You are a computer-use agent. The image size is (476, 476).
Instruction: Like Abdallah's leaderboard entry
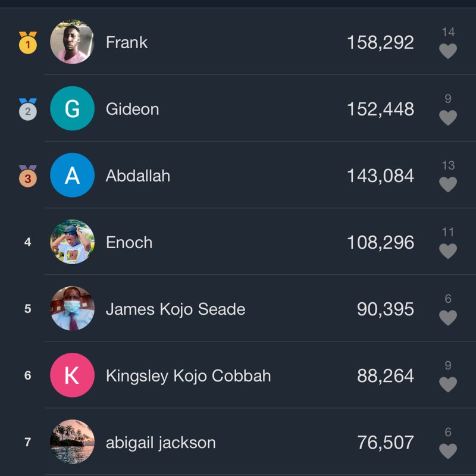447,185
